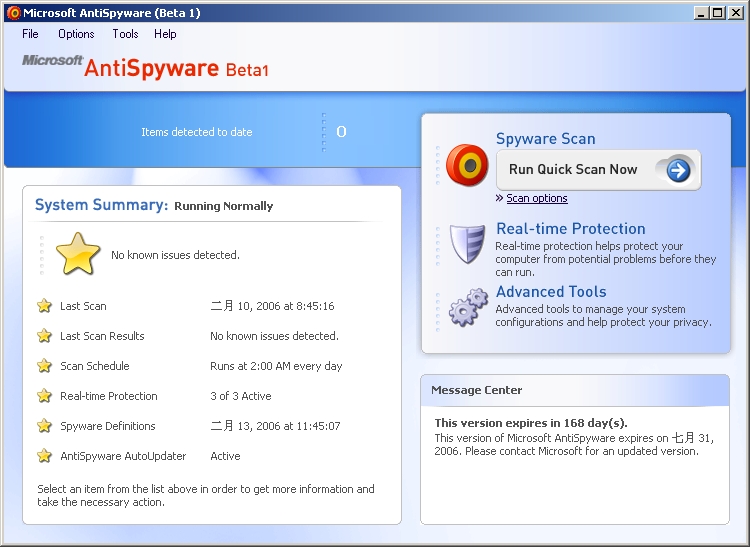Select Real-time Protection in the summary list
The image size is (750, 547).
pyautogui.click(x=109, y=396)
